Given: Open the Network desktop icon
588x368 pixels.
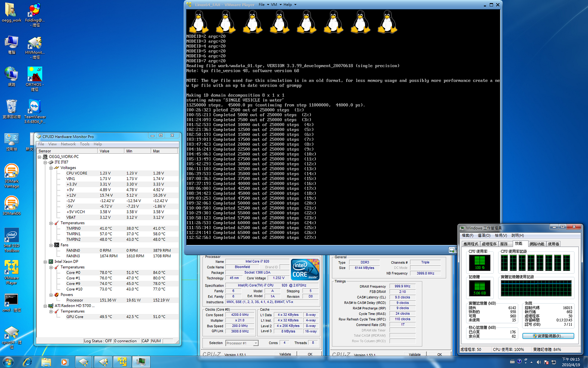Looking at the screenshot, I should (x=11, y=77).
